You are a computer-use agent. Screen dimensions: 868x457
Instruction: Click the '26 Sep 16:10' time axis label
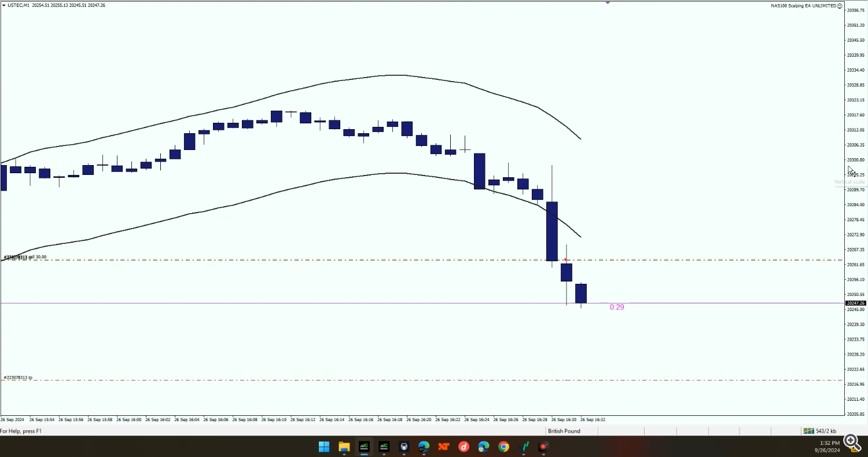(274, 419)
